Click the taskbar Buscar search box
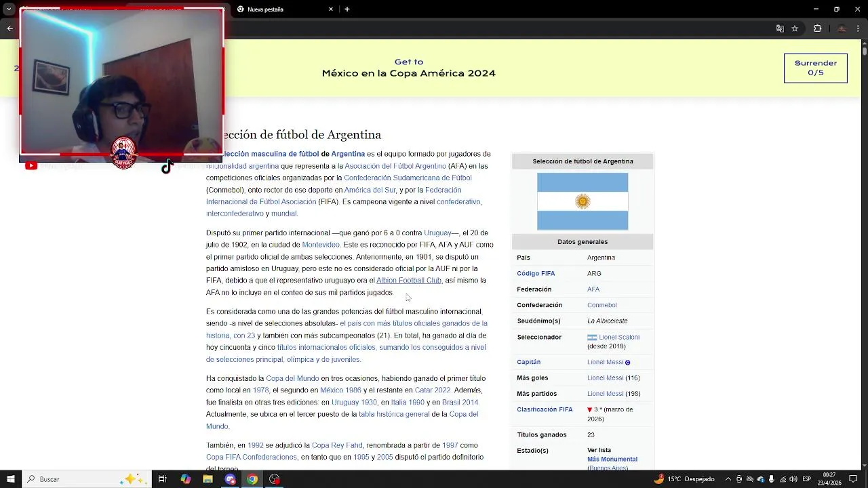 (87, 479)
